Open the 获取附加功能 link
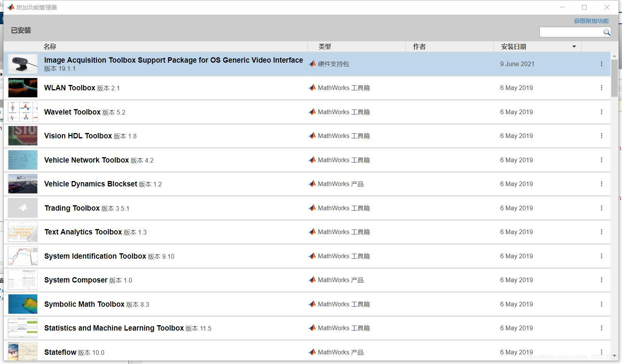Viewport: 622px width, 364px height. coord(591,21)
